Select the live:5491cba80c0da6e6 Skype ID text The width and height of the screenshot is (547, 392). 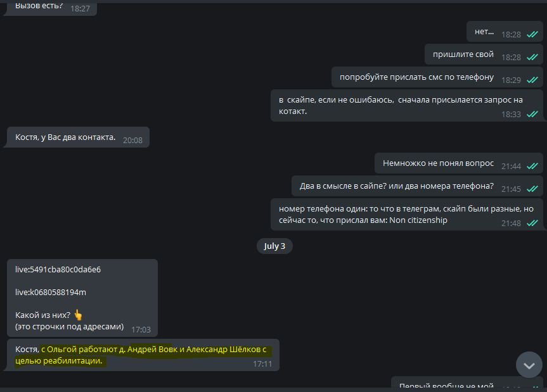point(58,269)
